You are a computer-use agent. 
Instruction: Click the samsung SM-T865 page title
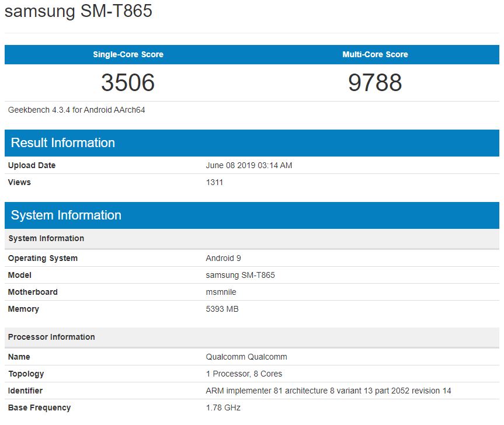tap(78, 12)
